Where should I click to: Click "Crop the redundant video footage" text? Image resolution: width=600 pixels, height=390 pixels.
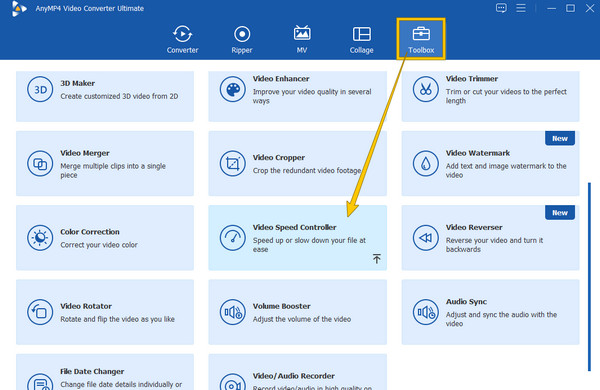307,170
